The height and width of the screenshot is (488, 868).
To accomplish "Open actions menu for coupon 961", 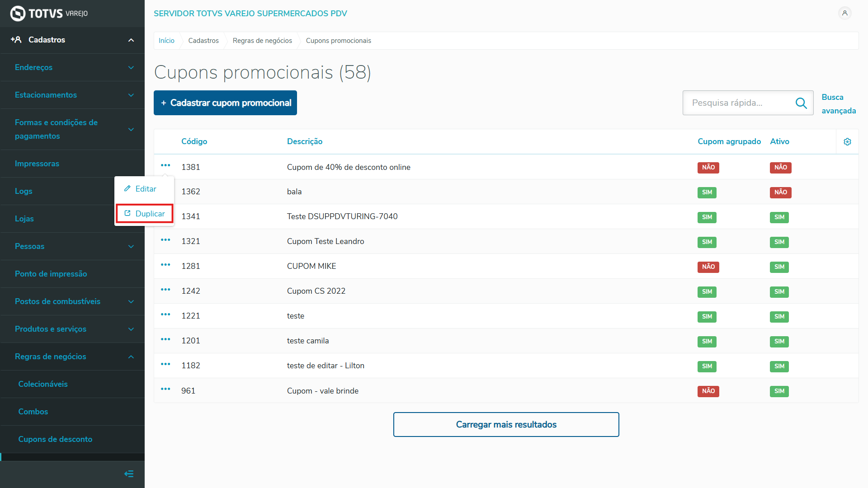I will tap(165, 389).
